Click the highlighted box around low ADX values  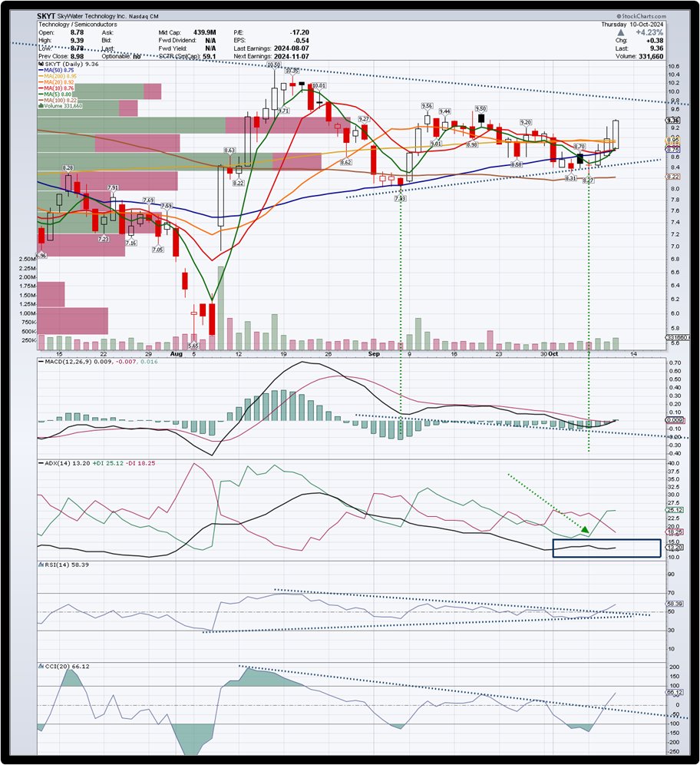tap(606, 547)
